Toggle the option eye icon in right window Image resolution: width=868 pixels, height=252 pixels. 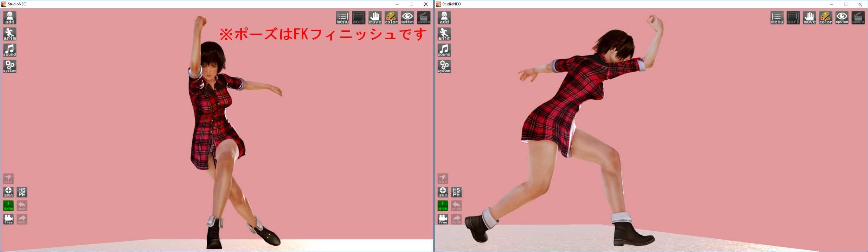(x=842, y=18)
